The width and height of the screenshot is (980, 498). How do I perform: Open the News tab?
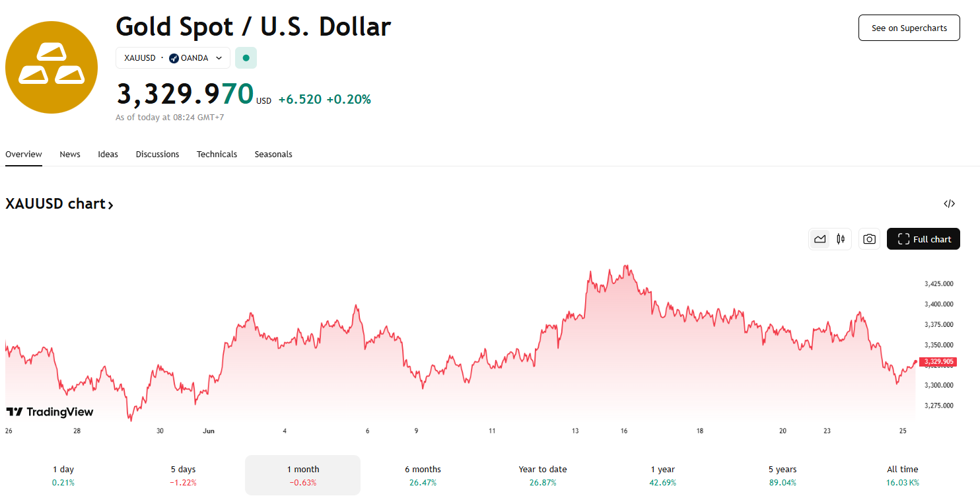70,154
